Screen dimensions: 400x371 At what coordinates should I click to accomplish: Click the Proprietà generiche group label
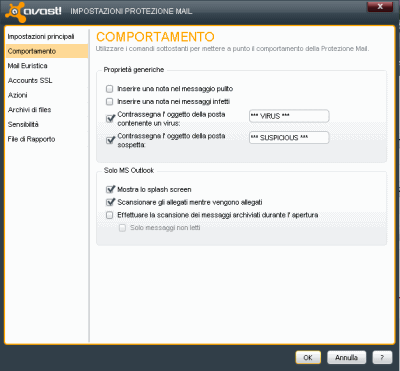tap(134, 70)
